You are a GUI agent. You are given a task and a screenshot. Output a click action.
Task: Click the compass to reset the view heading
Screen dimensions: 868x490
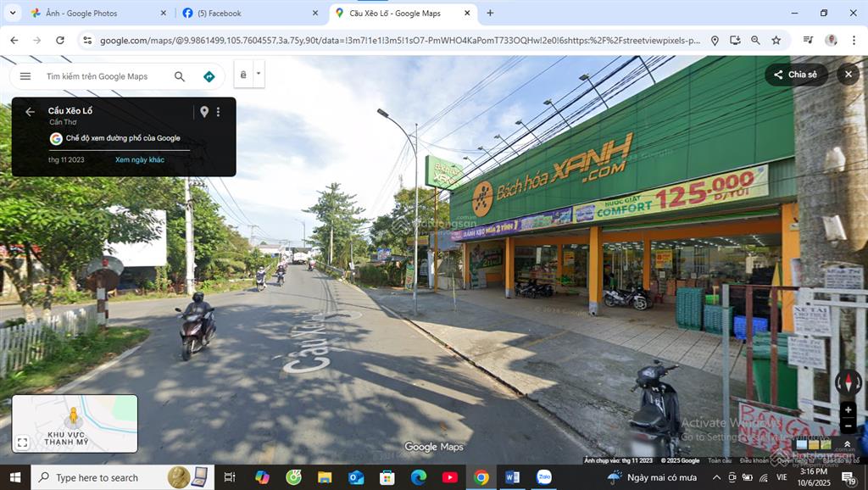click(x=848, y=382)
